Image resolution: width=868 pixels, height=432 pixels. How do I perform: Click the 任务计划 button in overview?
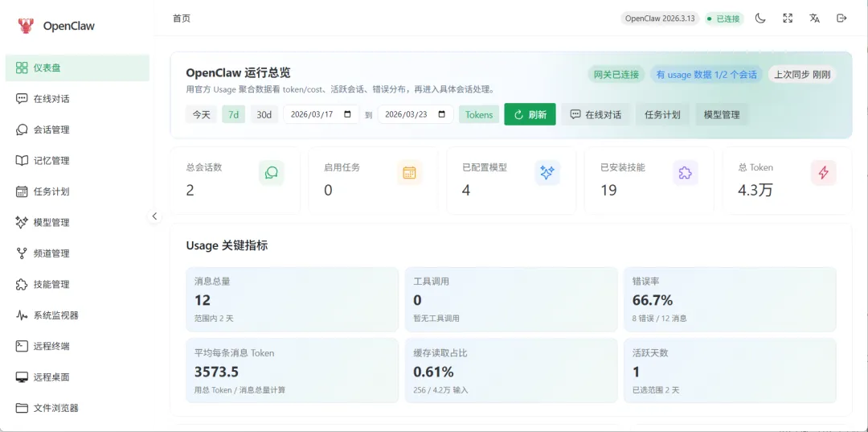click(662, 115)
